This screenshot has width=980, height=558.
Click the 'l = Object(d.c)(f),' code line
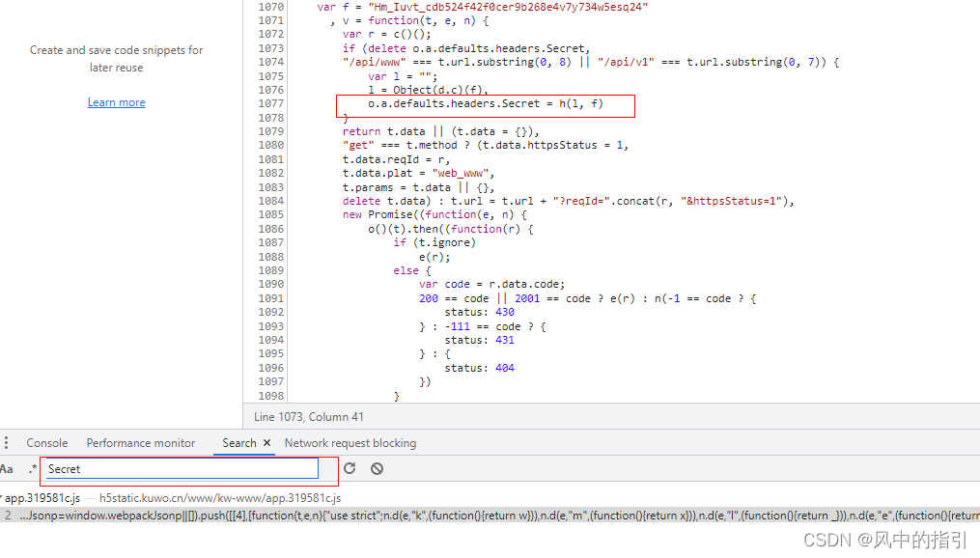tap(428, 90)
